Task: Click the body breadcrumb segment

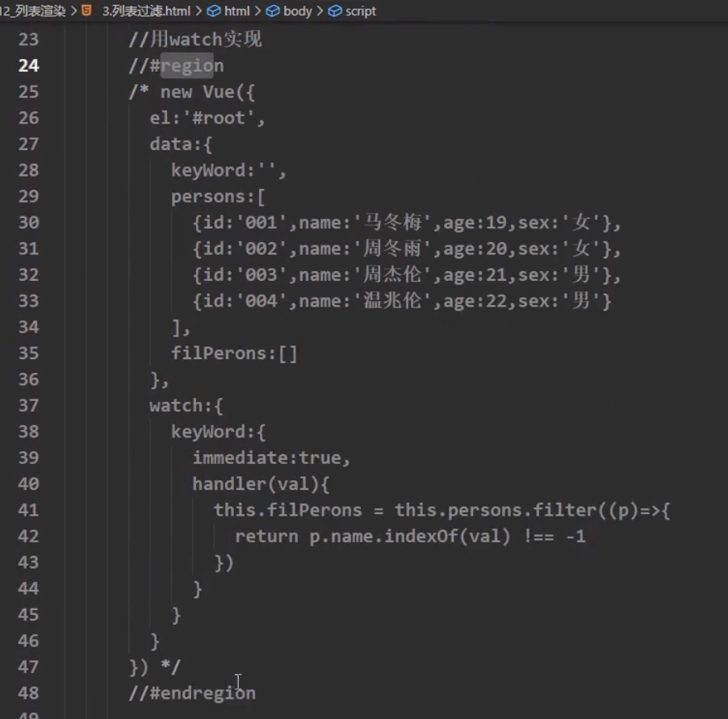Action: tap(297, 10)
